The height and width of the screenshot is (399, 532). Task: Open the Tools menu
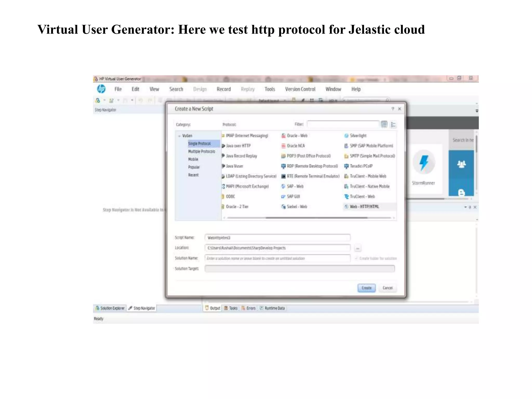click(270, 89)
